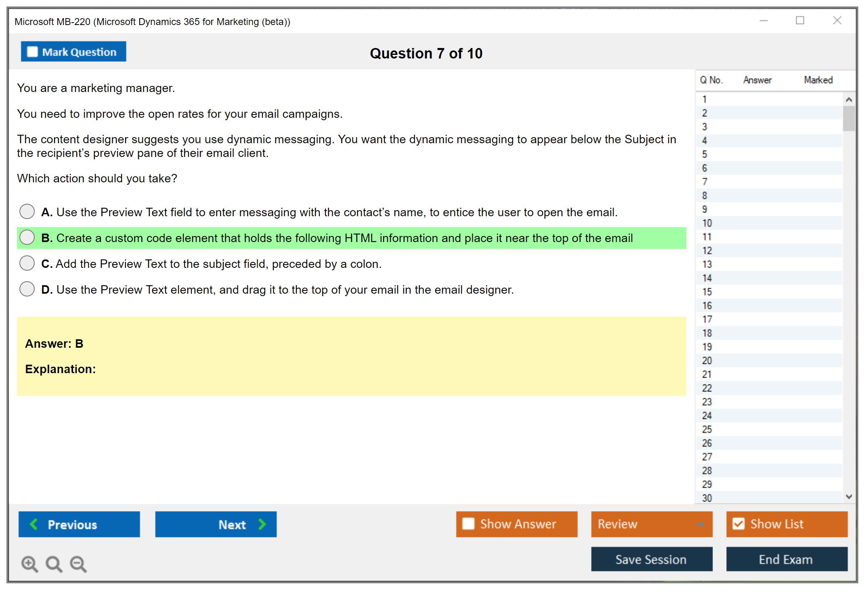The image size is (868, 593).
Task: Jump to question 15 in list
Action: (x=707, y=292)
